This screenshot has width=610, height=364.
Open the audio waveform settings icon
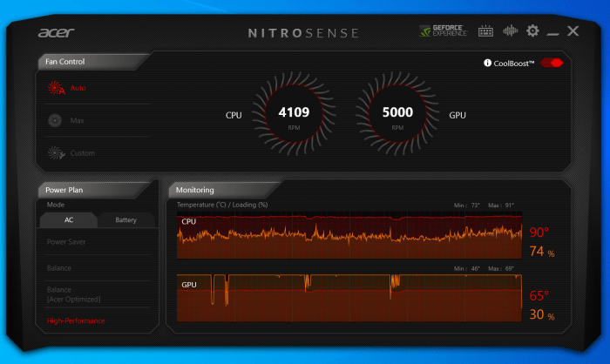(510, 30)
